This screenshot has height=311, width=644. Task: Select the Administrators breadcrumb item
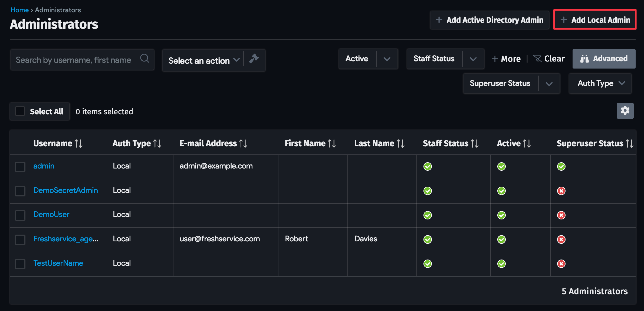(58, 10)
